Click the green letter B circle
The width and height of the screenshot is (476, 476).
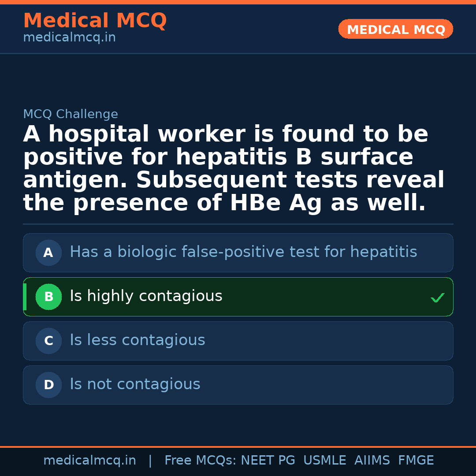pos(48,297)
